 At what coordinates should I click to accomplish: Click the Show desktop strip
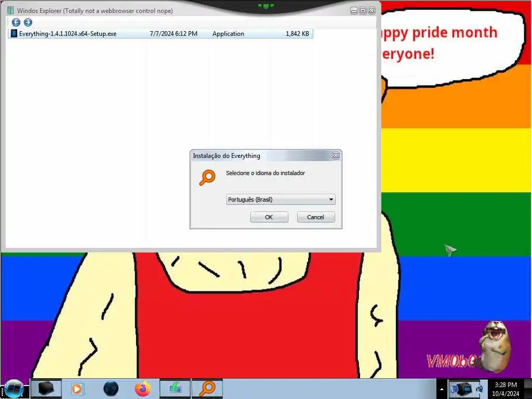[x=528, y=389]
